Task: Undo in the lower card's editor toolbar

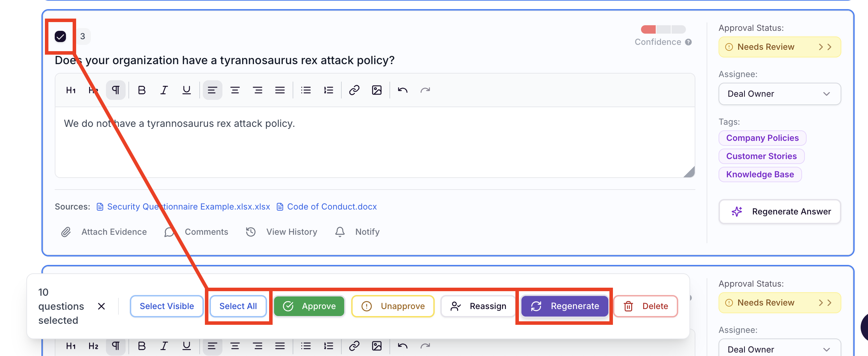Action: (x=403, y=346)
